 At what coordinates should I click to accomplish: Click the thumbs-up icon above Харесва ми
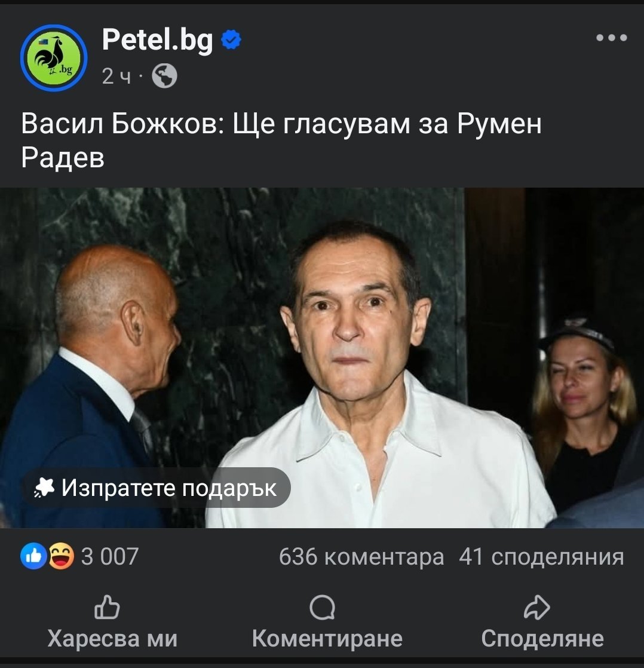click(107, 607)
